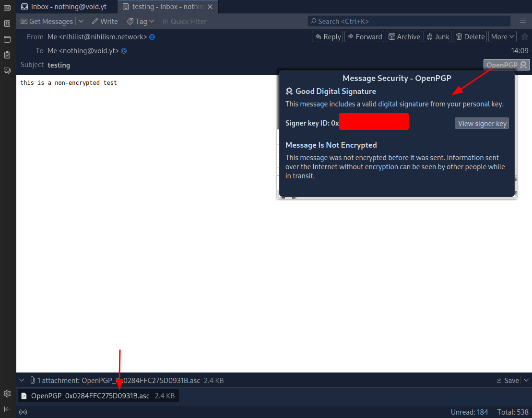Click the subject text testing
532x418 pixels.
[59, 65]
